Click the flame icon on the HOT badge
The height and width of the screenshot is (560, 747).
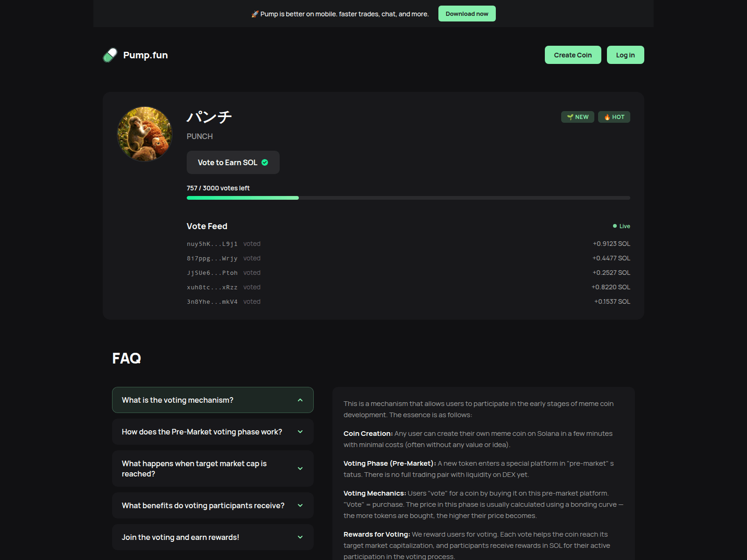(x=607, y=117)
